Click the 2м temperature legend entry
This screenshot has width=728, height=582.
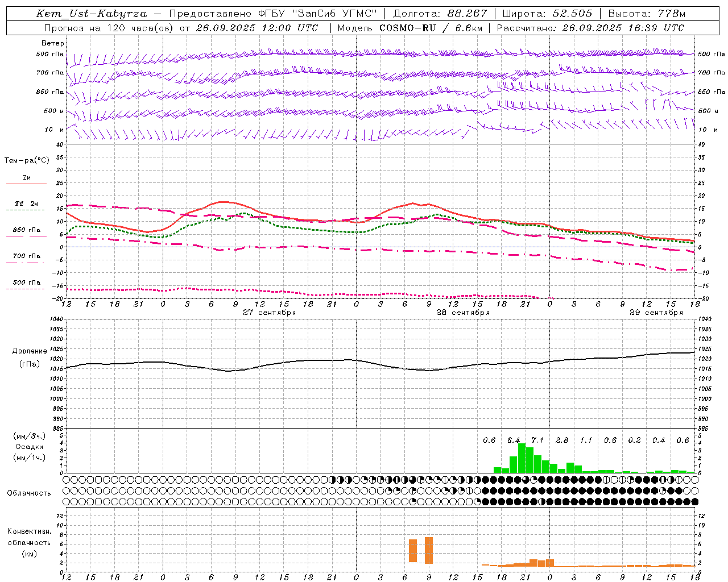27,178
